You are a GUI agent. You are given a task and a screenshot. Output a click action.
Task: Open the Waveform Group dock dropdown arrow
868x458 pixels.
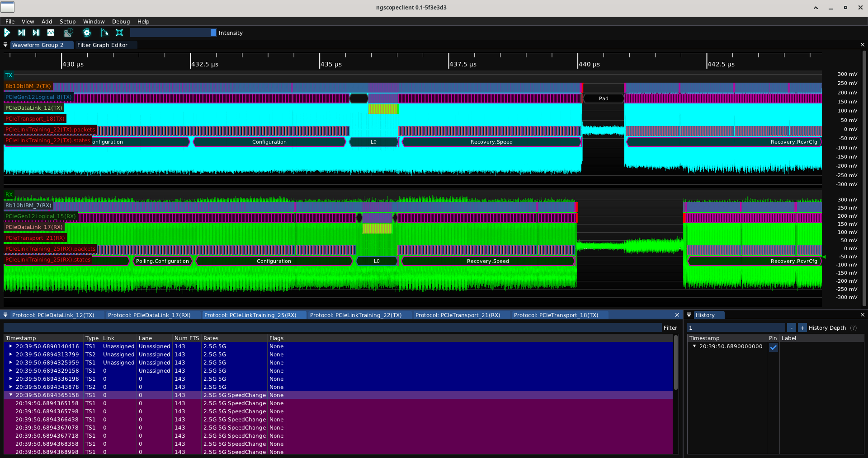click(5, 45)
